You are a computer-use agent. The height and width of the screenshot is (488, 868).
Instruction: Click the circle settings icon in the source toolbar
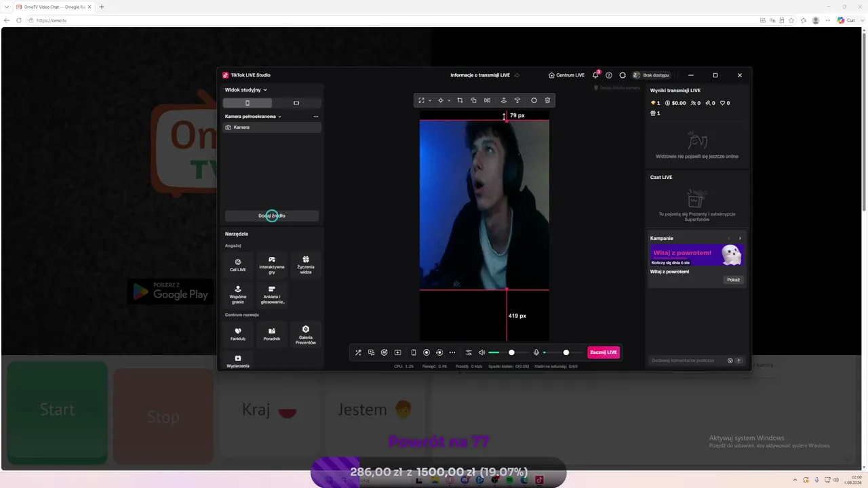[534, 100]
